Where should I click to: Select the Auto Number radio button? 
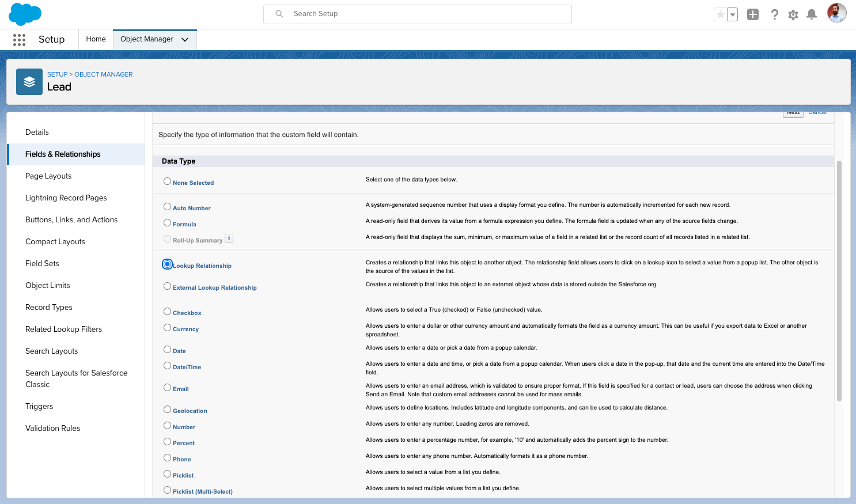pyautogui.click(x=167, y=207)
